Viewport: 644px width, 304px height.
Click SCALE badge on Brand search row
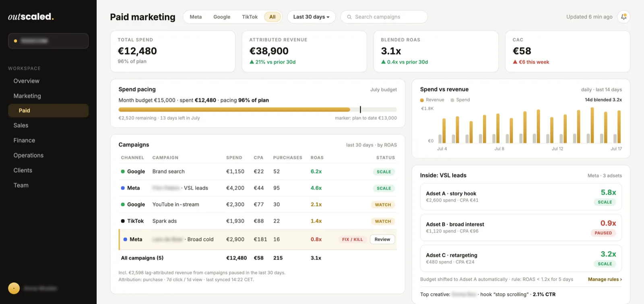coord(384,172)
